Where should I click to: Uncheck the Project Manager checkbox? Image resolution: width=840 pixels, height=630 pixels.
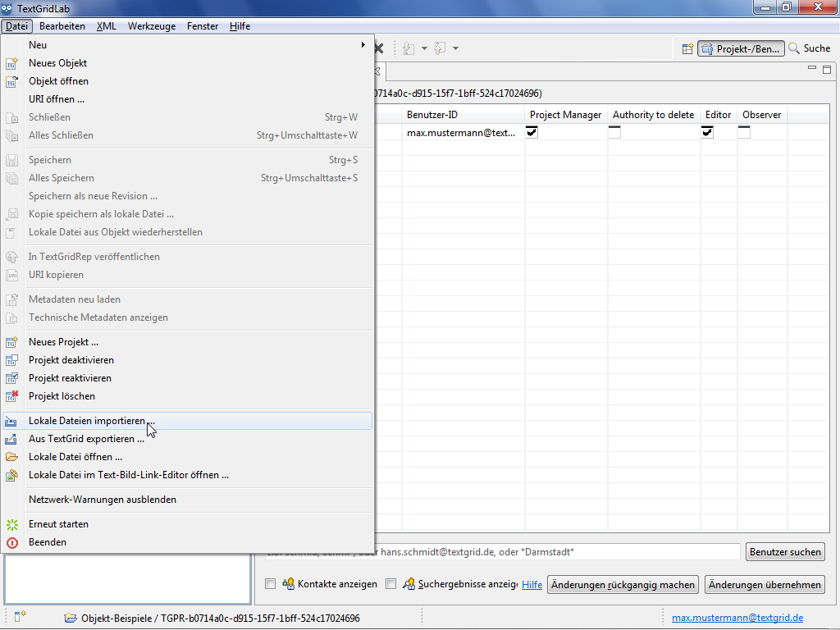tap(532, 132)
